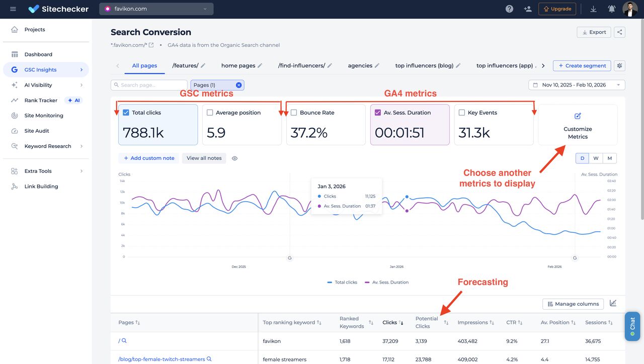644x364 pixels.
Task: Open the help question mark icon
Action: [509, 9]
